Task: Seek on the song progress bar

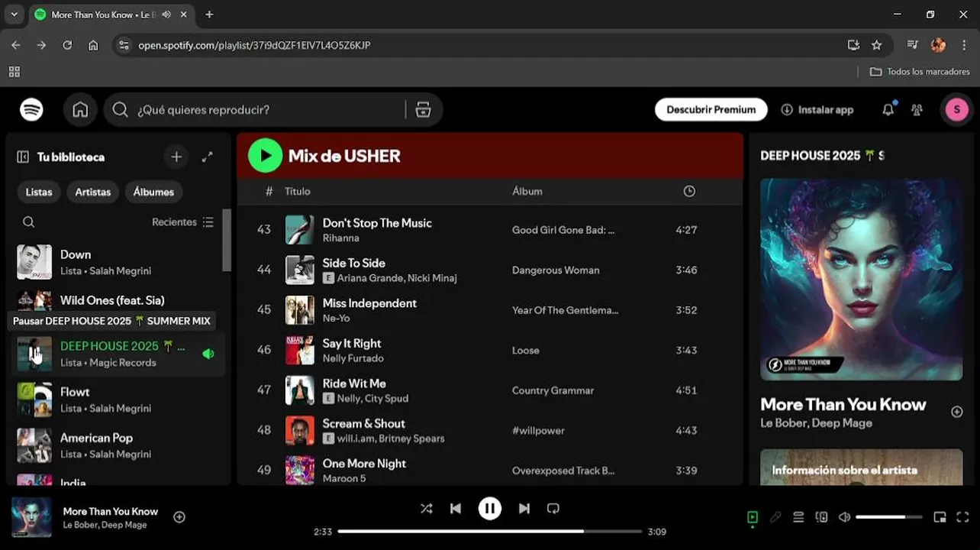Action: point(489,532)
